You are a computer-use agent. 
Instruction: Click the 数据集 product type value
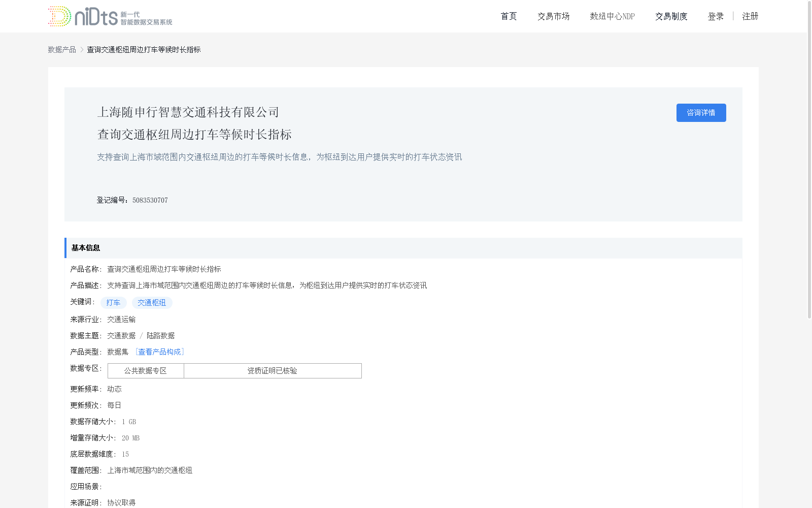118,352
